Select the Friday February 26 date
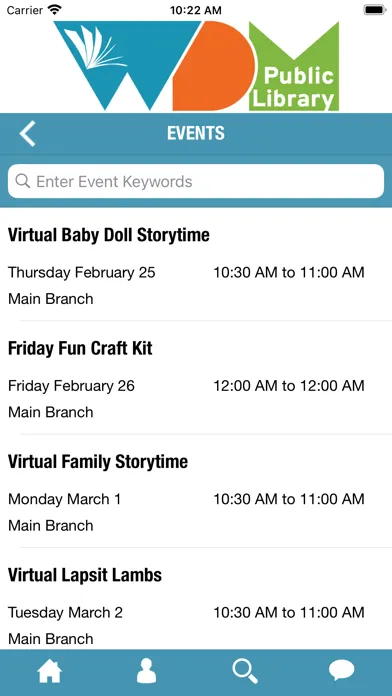Viewport: 392px width, 696px height. click(71, 386)
